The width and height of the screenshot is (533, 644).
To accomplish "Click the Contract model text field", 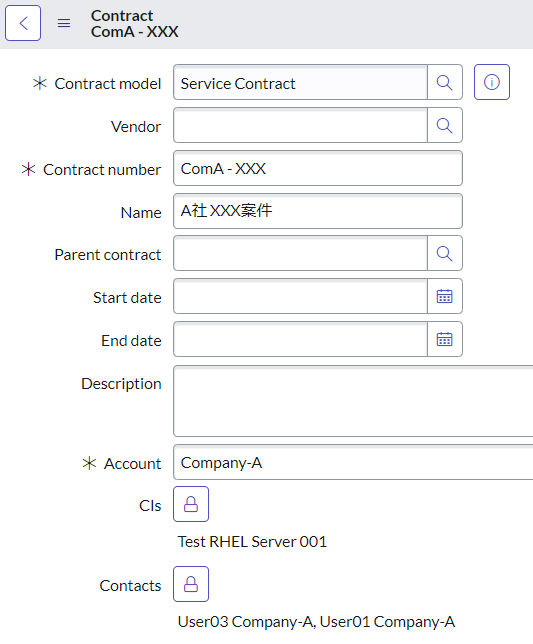I will [x=301, y=82].
